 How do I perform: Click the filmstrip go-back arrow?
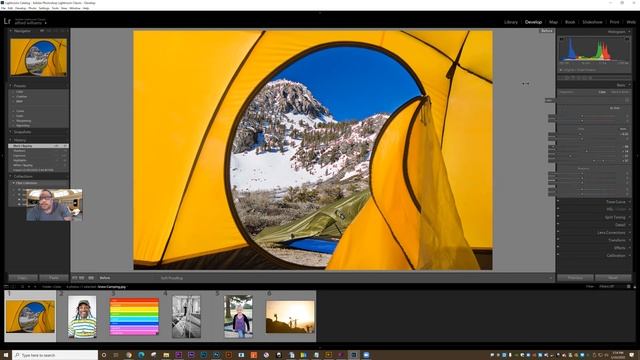(29, 287)
